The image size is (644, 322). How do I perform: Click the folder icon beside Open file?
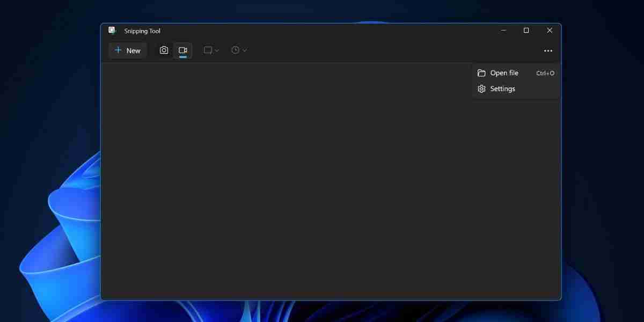click(481, 72)
